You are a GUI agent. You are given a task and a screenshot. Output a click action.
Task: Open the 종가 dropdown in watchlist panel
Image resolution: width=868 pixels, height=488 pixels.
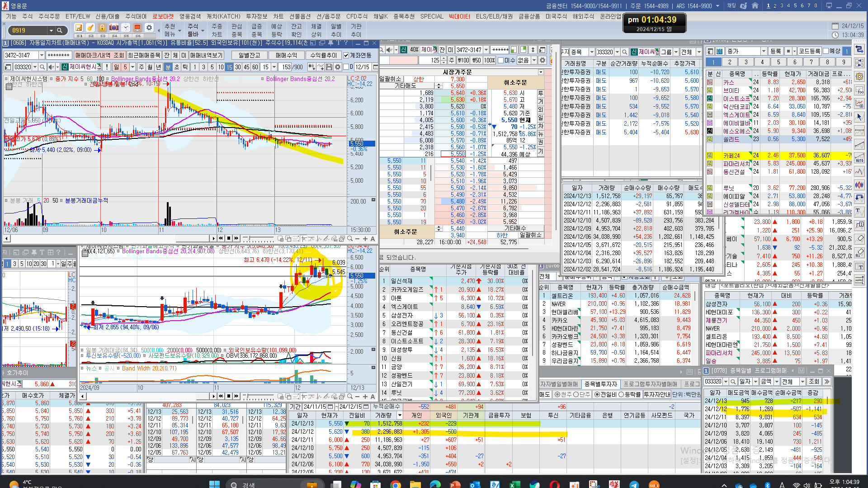click(x=764, y=51)
